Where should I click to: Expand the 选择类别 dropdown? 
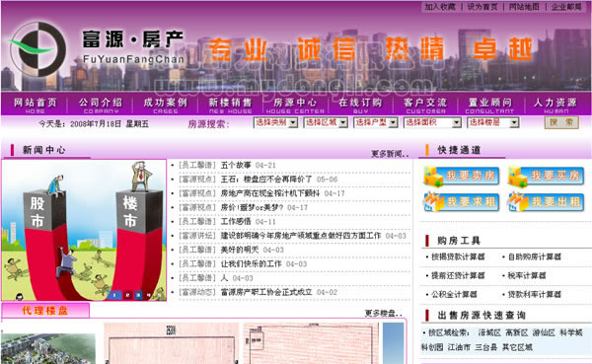tap(275, 122)
